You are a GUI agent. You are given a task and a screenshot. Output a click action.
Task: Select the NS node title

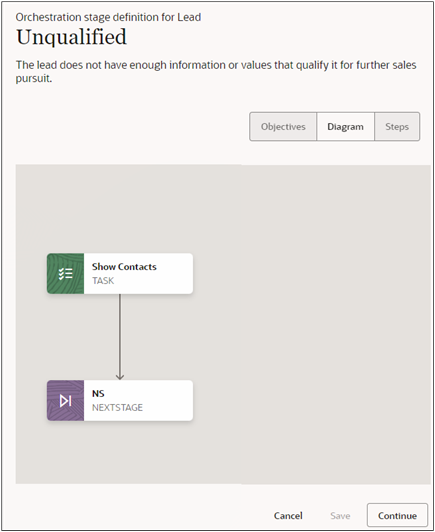point(98,394)
